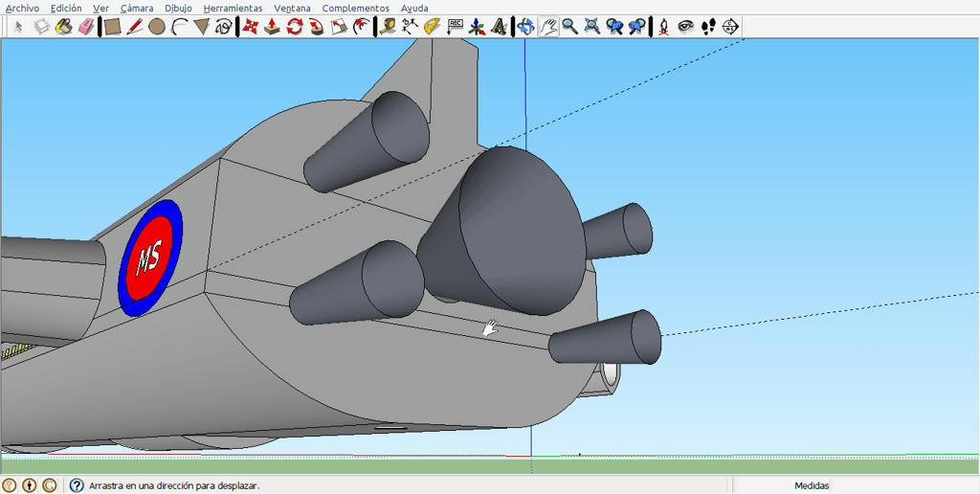Activate the Circle tool
Screen dimensions: 980x494
coord(157,26)
